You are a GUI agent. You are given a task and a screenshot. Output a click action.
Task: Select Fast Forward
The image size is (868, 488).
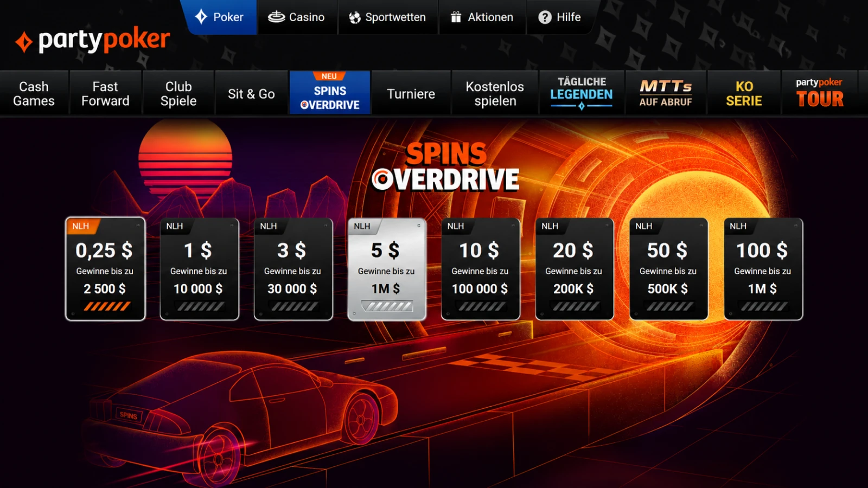coord(105,93)
